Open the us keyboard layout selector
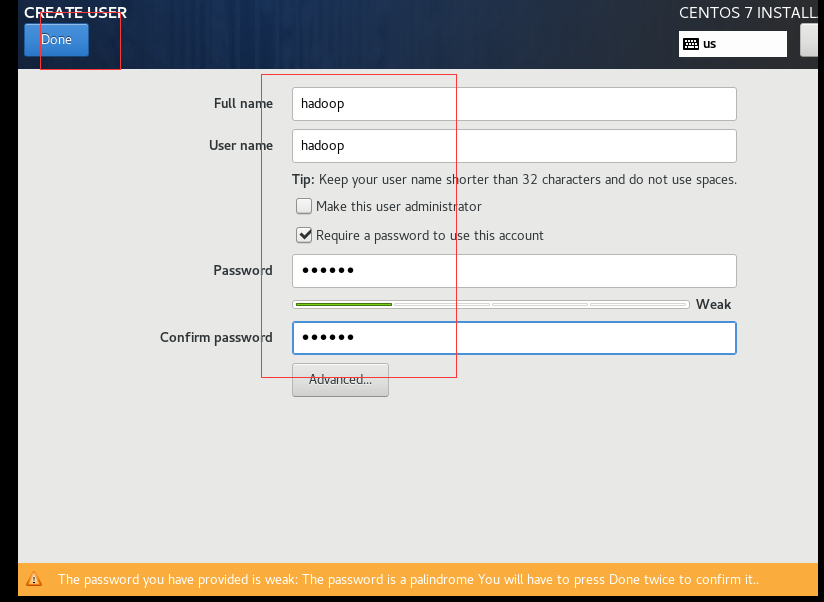This screenshot has height=602, width=824. (733, 44)
